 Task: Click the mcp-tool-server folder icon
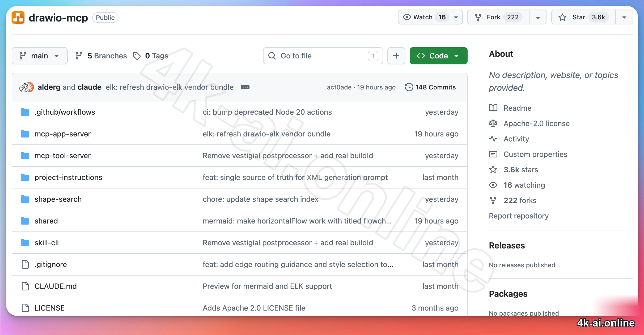pyautogui.click(x=25, y=156)
